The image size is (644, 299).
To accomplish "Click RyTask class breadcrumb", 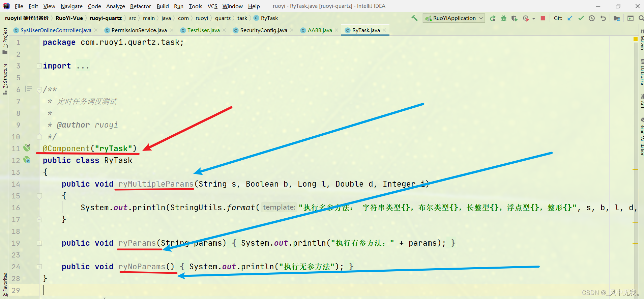I will [x=266, y=18].
